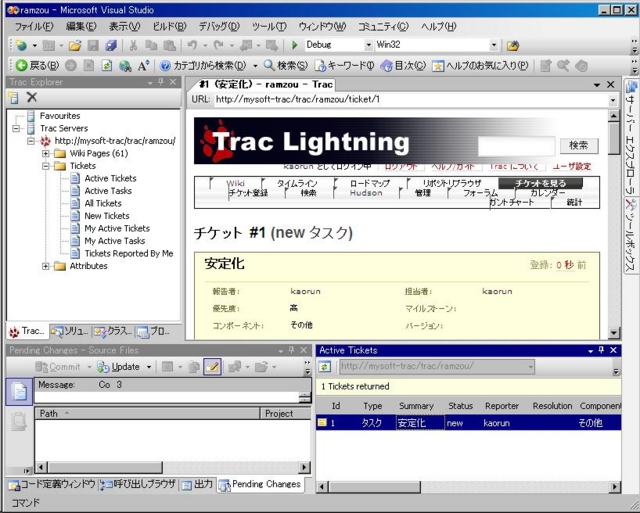Select the Favourites tree node

(60, 116)
